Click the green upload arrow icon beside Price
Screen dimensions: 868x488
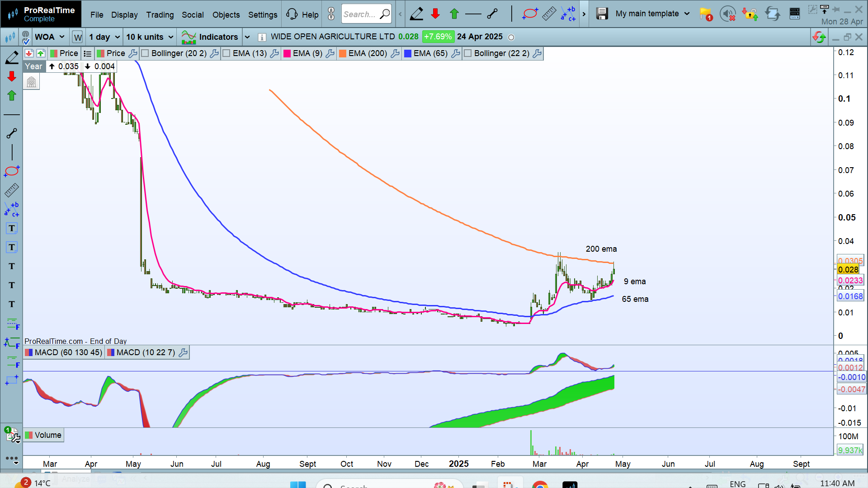[x=41, y=53]
